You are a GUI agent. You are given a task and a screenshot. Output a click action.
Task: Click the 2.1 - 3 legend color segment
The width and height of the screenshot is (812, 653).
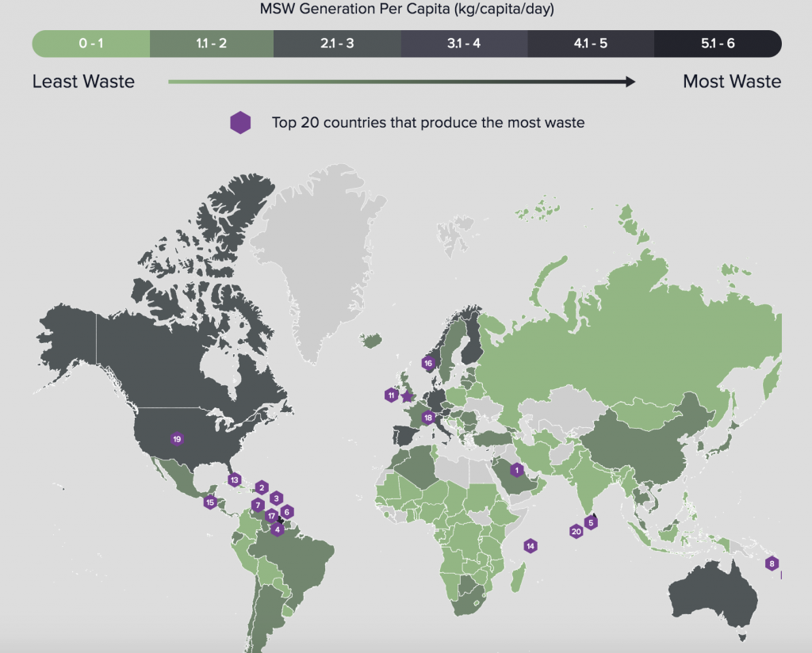tap(338, 44)
